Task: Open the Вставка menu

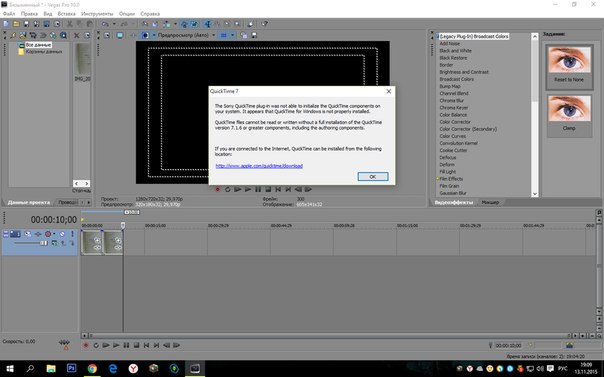Action: (66, 13)
